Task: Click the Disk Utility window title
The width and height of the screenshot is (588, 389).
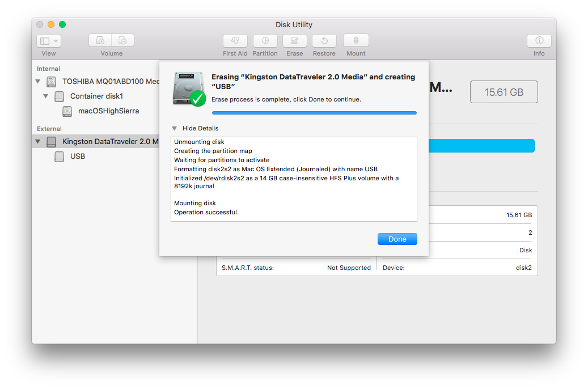Action: click(x=294, y=25)
